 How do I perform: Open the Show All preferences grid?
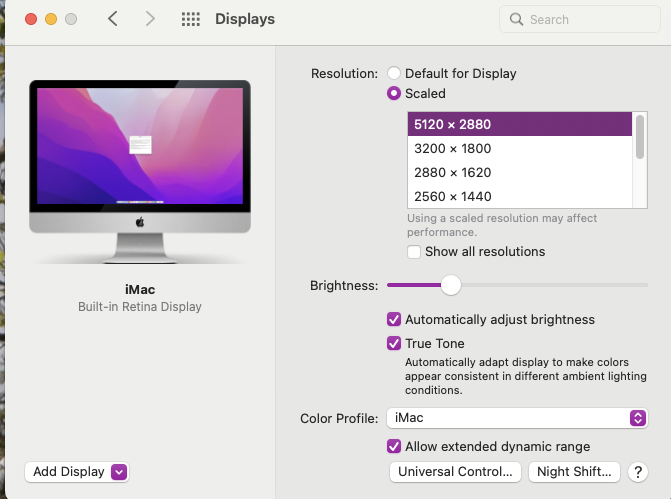pos(190,19)
